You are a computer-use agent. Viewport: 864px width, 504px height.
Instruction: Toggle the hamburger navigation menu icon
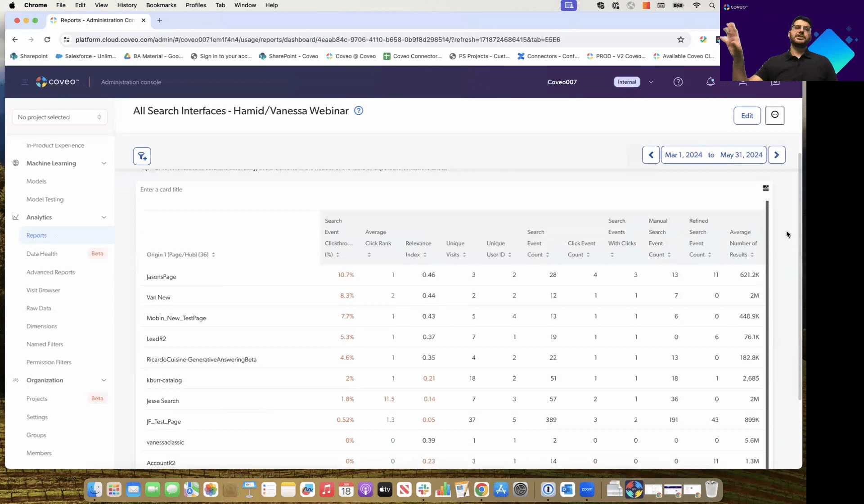coord(25,82)
